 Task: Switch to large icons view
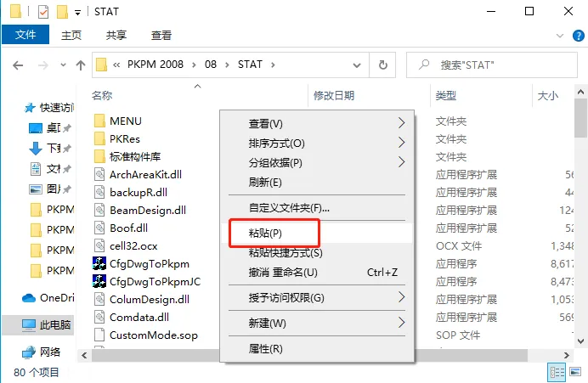point(575,372)
